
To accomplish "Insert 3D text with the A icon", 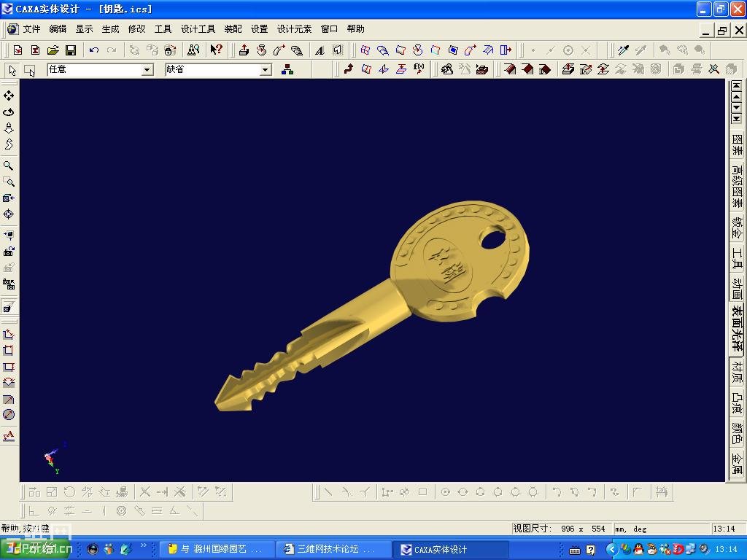I will [320, 50].
